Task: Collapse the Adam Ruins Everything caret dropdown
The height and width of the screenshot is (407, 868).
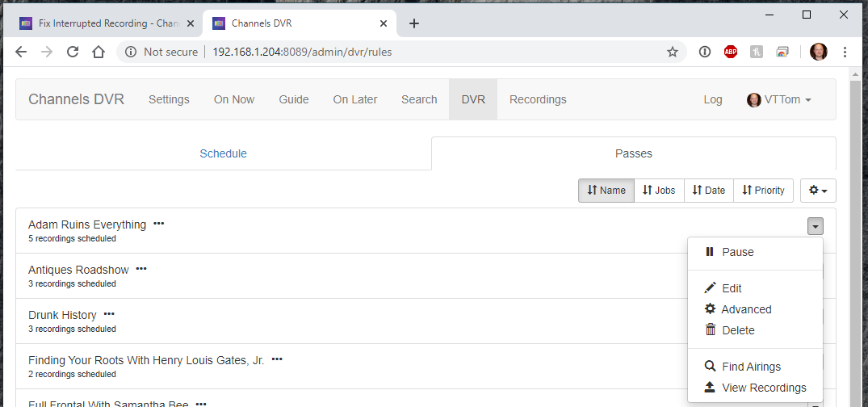Action: (815, 227)
